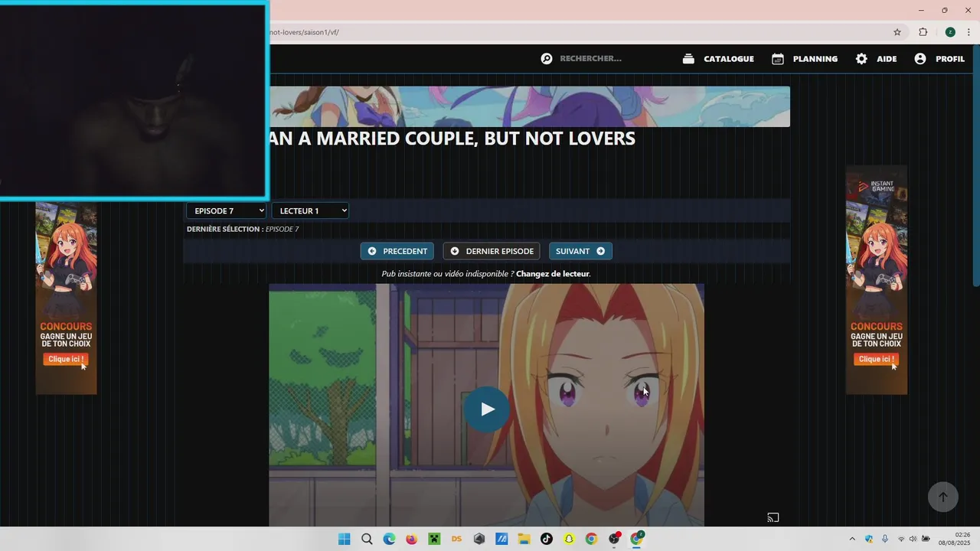Click the anime banner image at the top
This screenshot has height=551, width=980.
(530, 106)
